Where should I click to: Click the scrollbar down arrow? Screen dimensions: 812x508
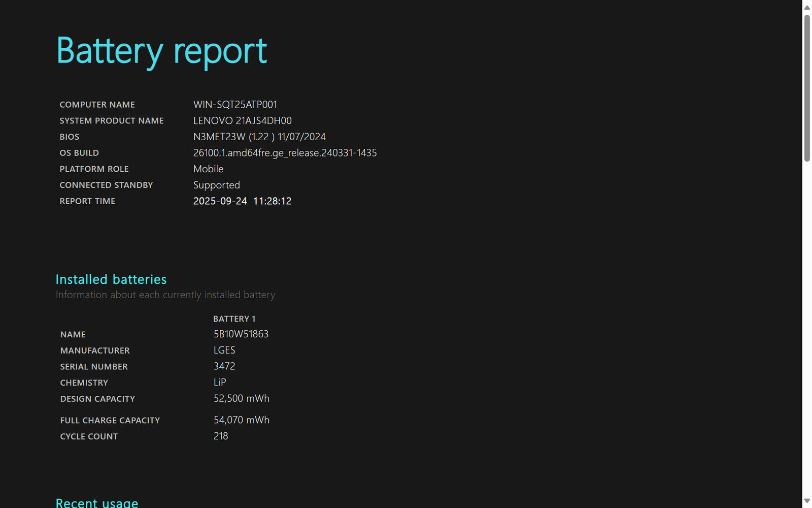click(807, 501)
